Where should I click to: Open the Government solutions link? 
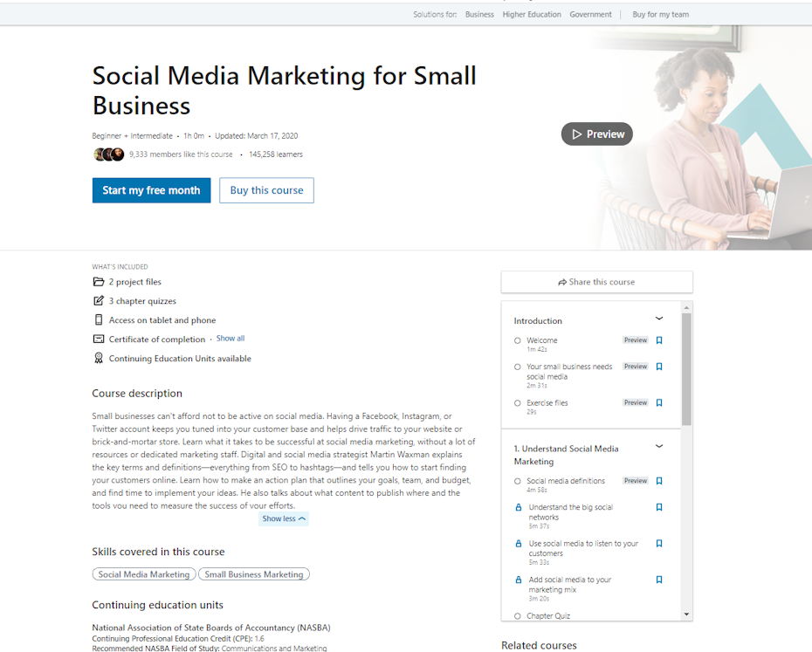pyautogui.click(x=590, y=15)
